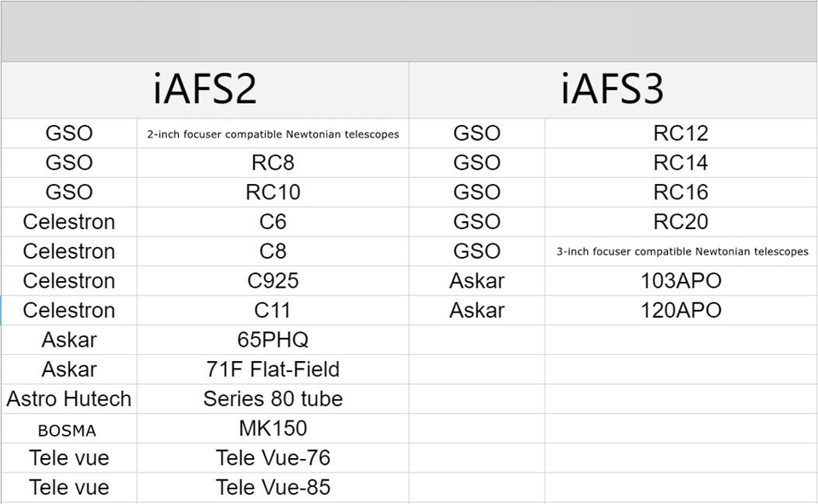Viewport: 818px width, 504px height.
Task: Select the BOSMA brand cell
Action: point(69,428)
